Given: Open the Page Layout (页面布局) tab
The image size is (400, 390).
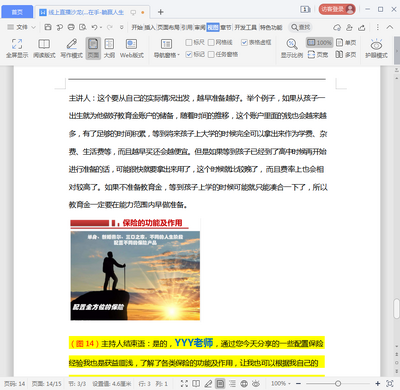Looking at the screenshot, I should [168, 27].
